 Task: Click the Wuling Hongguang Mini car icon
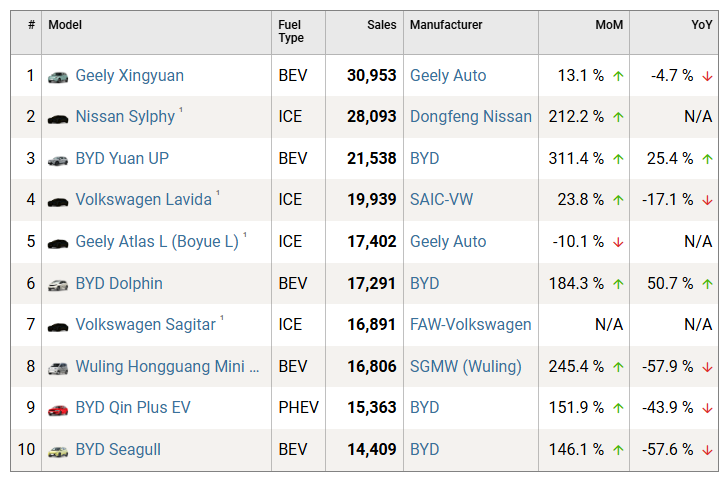[58, 368]
